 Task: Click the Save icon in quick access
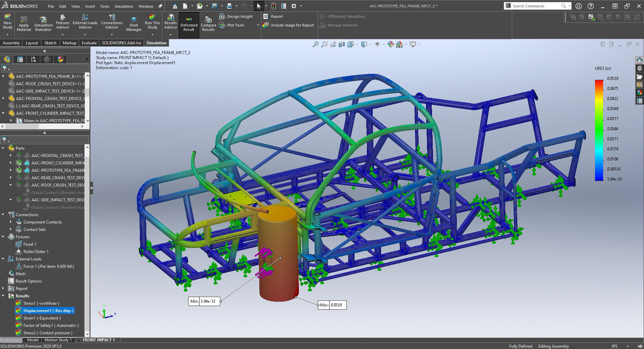[215, 6]
